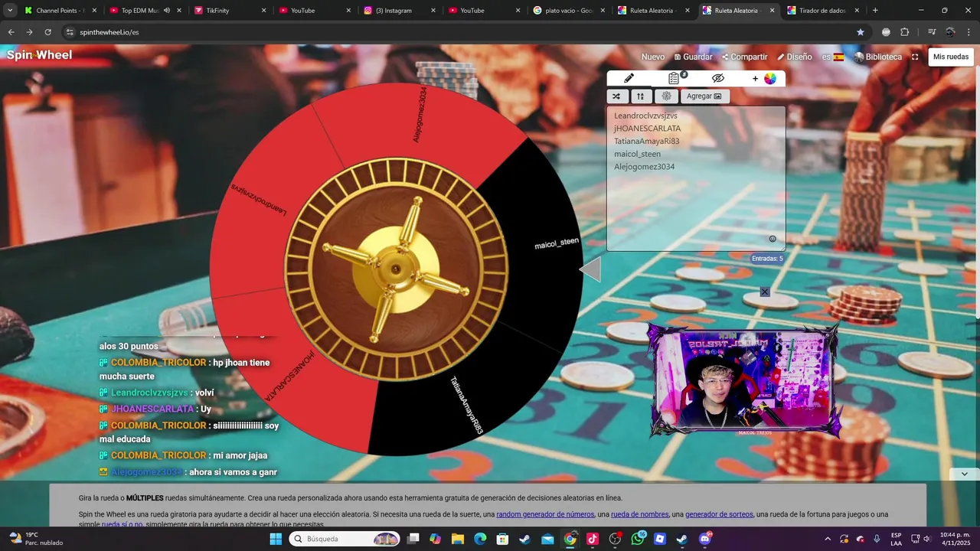Click Guardar to save the wheel
Viewport: 980px width, 551px height.
(693, 57)
